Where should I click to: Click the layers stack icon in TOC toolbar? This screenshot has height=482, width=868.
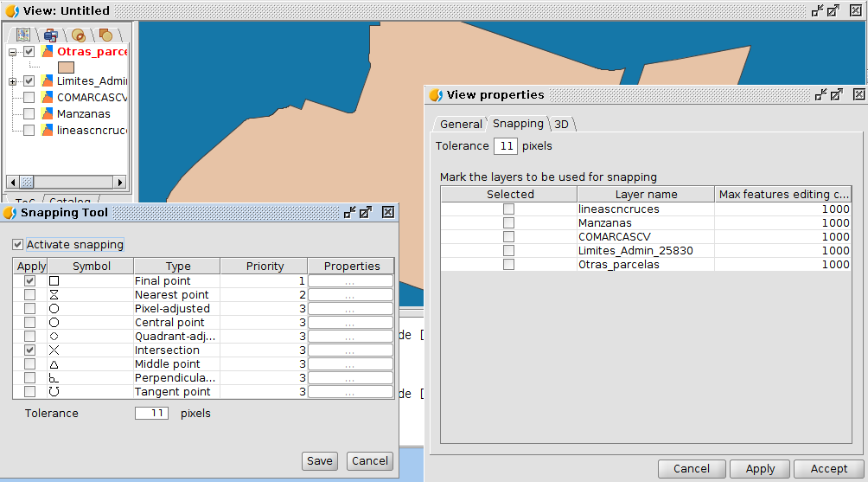(x=51, y=35)
